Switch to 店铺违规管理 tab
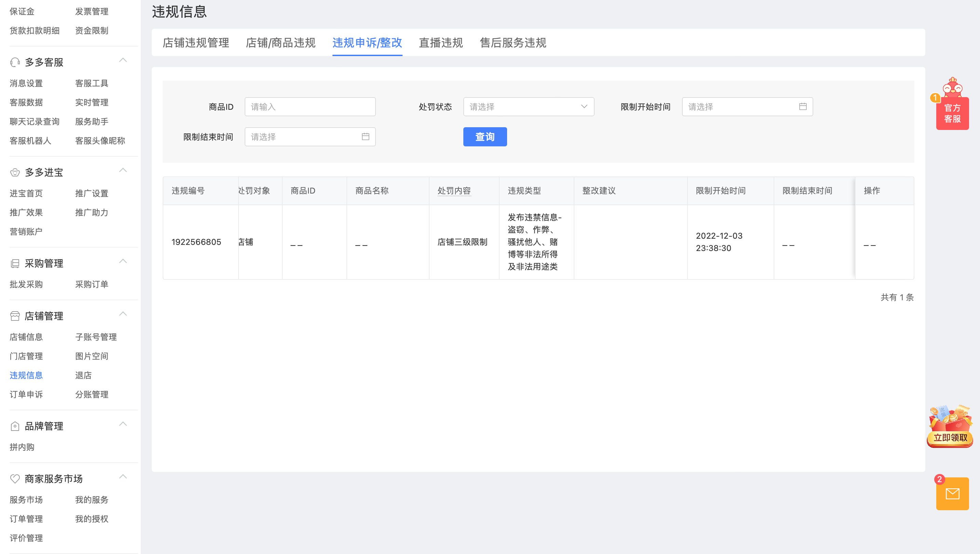980x554 pixels. click(196, 43)
